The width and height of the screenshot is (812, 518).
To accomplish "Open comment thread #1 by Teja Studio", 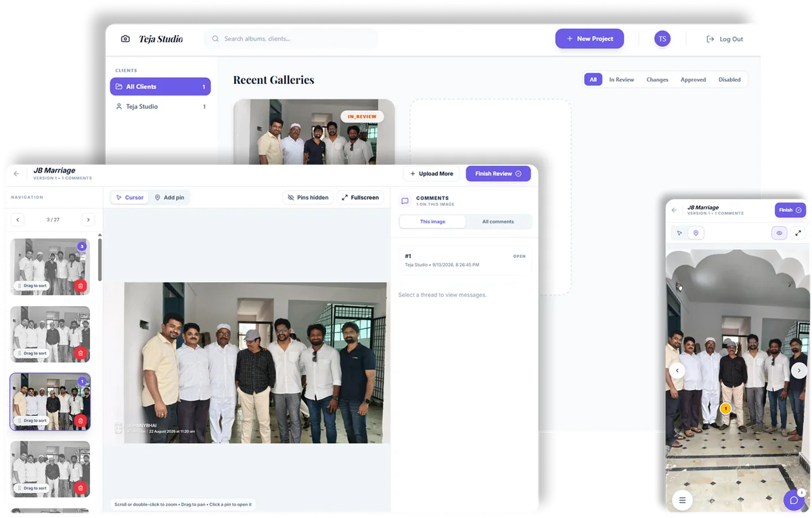I will 465,260.
